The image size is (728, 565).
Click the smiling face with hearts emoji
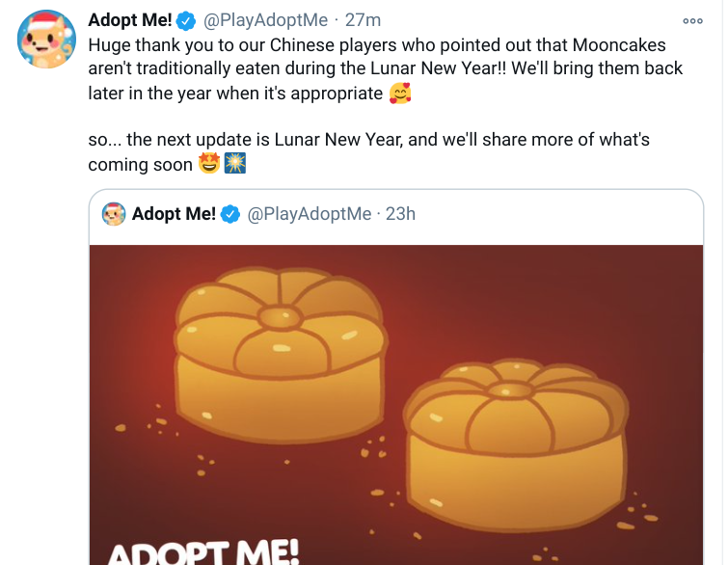pos(399,94)
